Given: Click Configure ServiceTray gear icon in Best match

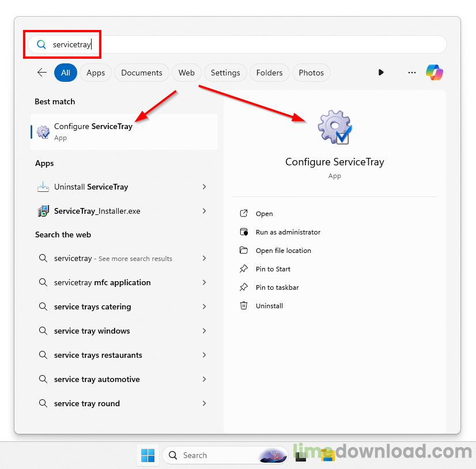Looking at the screenshot, I should 43,132.
